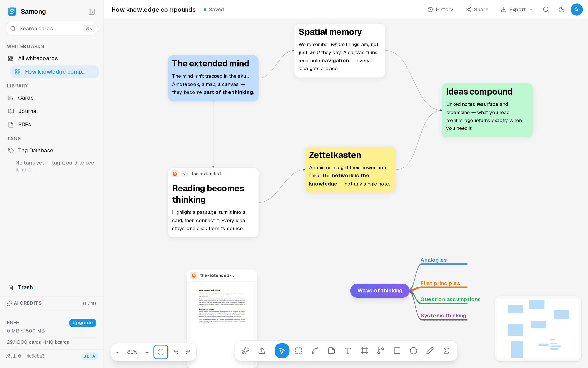The width and height of the screenshot is (588, 368).
Task: Select Question assumptions branch
Action: point(451,299)
